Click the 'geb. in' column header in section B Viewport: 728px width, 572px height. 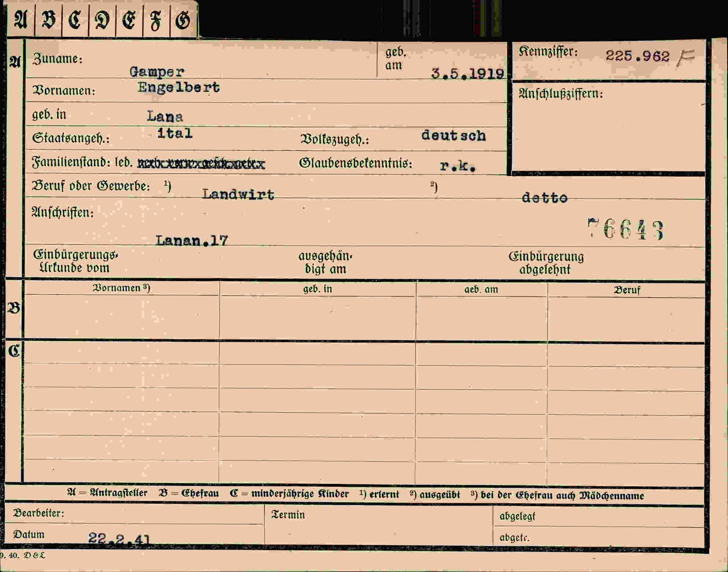pyautogui.click(x=318, y=289)
